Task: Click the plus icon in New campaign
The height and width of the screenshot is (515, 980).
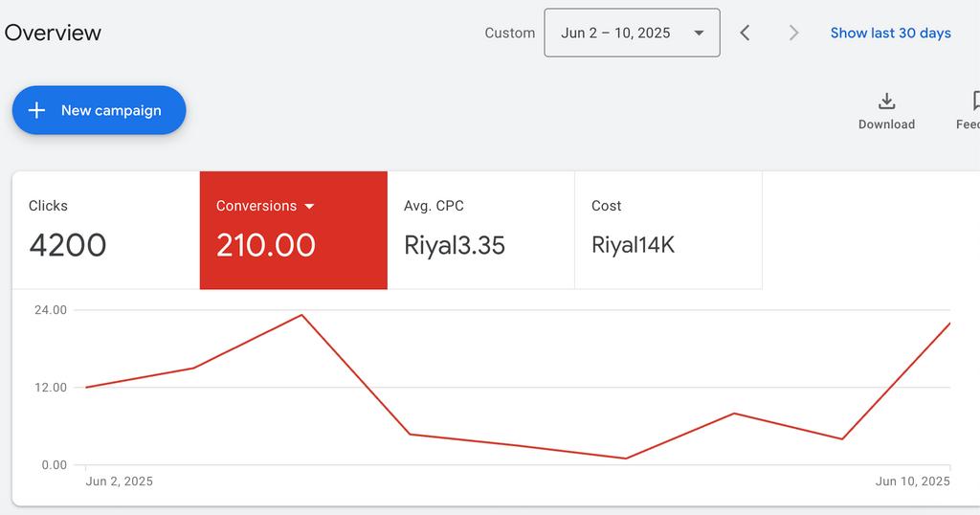Action: (36, 110)
